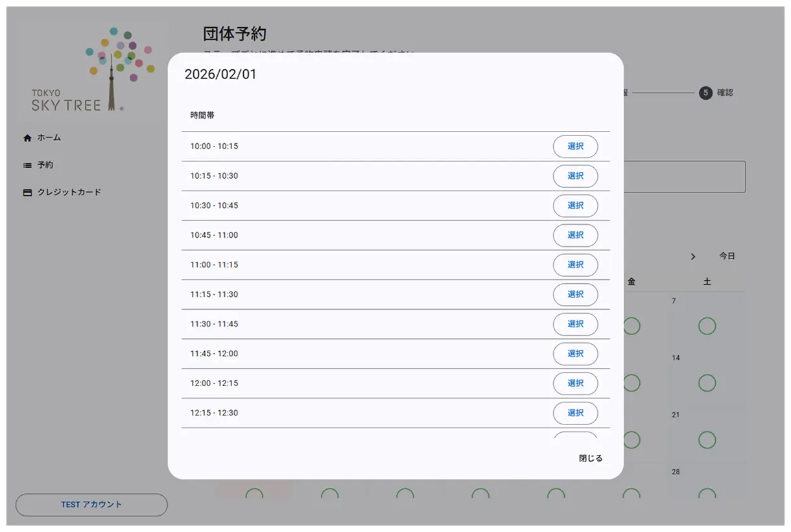Click the home icon beside ホーム in sidebar

click(x=27, y=137)
